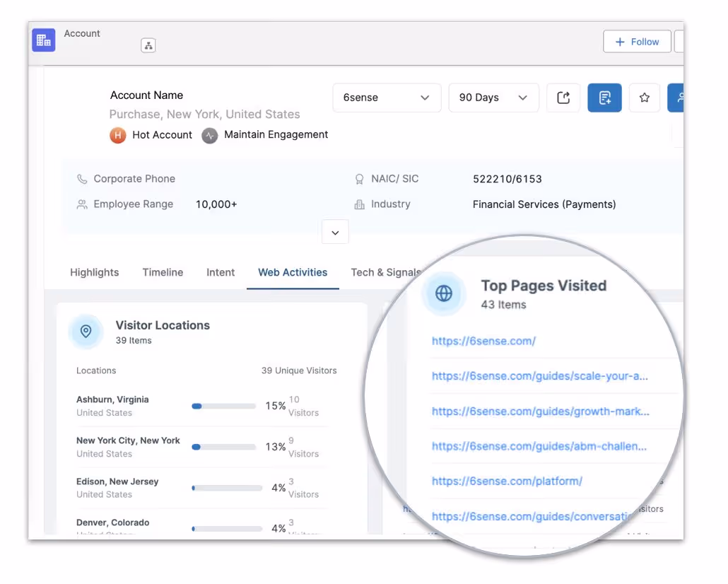Click the Corporate Phone handset icon
Screen dimensions: 728x584
(82, 179)
